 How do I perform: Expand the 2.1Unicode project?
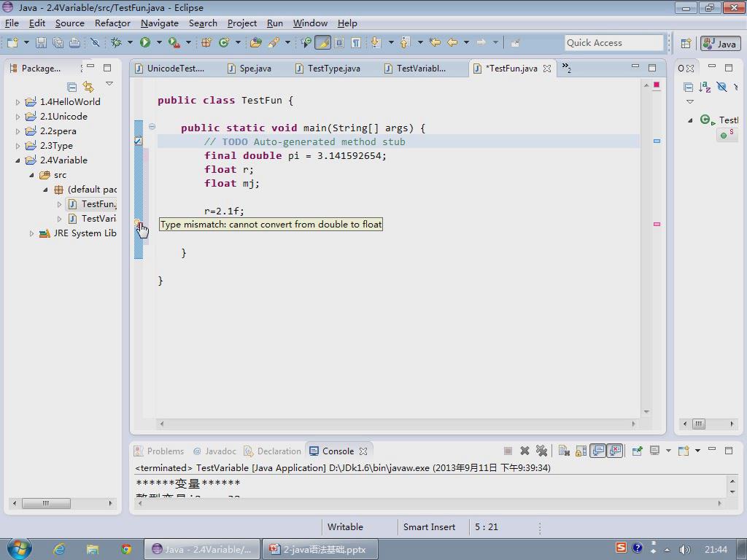point(18,117)
